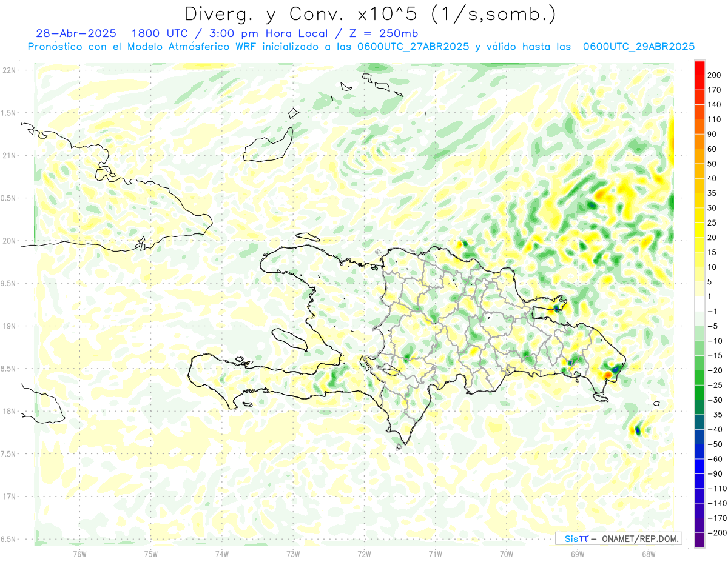Click the '17N' latitude label
Viewport: 728px width, 562px height.
tap(9, 497)
